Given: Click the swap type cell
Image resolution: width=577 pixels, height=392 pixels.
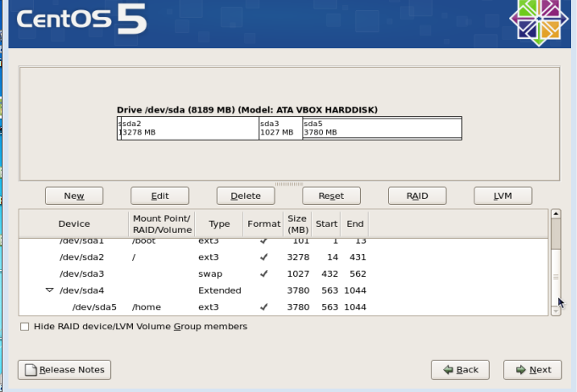Looking at the screenshot, I should 210,274.
